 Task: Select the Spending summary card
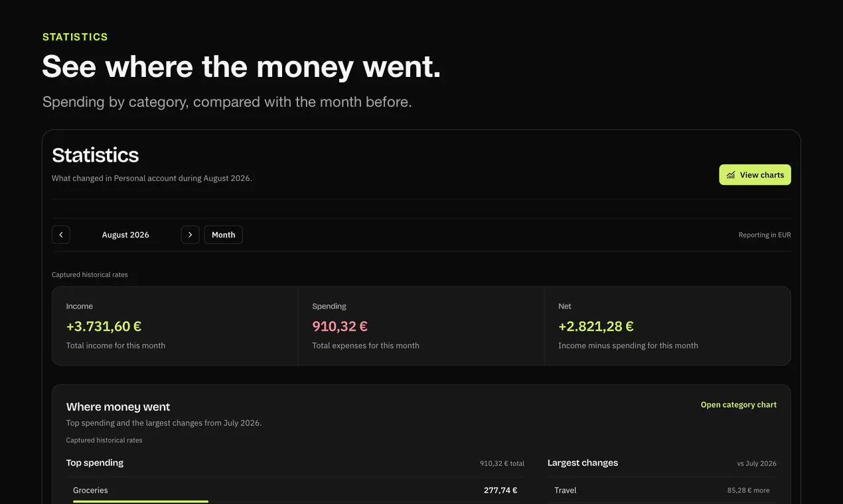[421, 326]
